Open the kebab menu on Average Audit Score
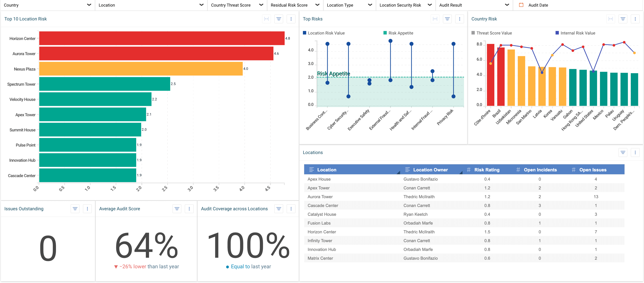644x283 pixels. point(189,209)
